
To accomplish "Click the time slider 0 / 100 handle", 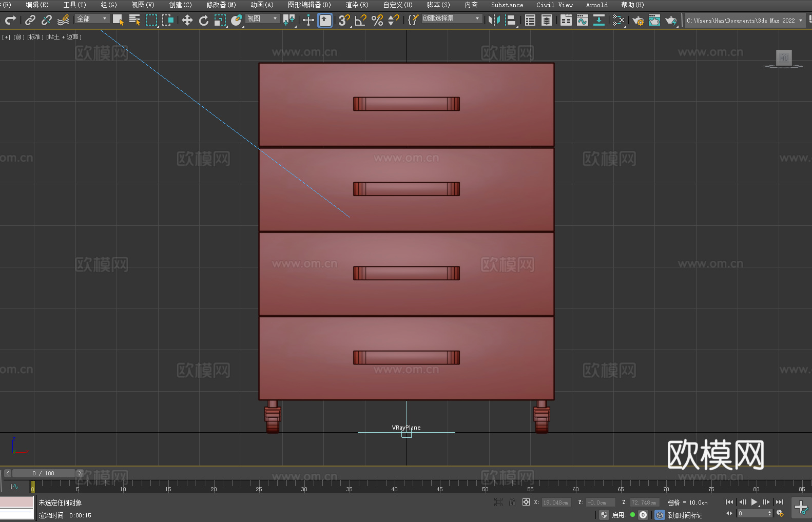I will 44,473.
